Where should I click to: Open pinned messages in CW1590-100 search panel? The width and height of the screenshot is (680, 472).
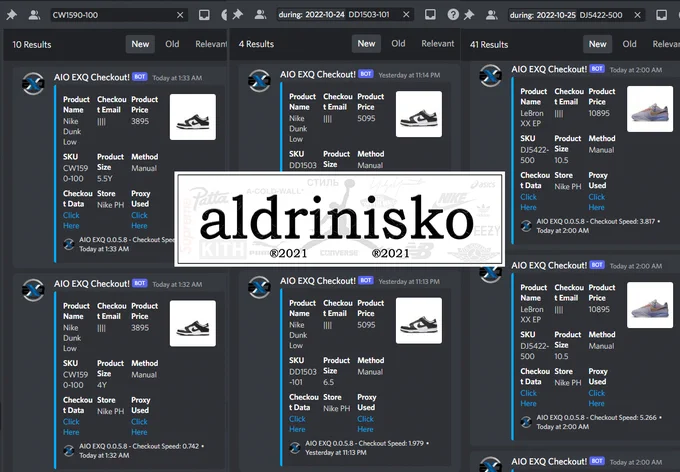(11, 15)
